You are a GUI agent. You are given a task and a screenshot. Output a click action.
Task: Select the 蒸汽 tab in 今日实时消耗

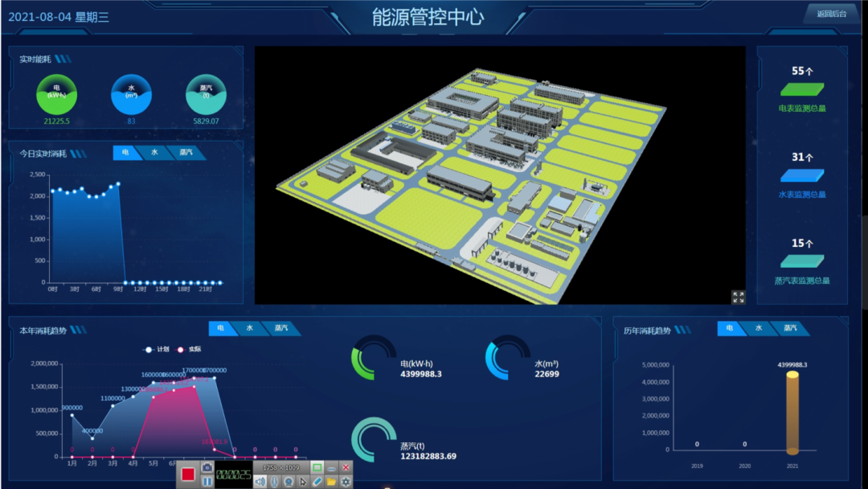point(186,152)
